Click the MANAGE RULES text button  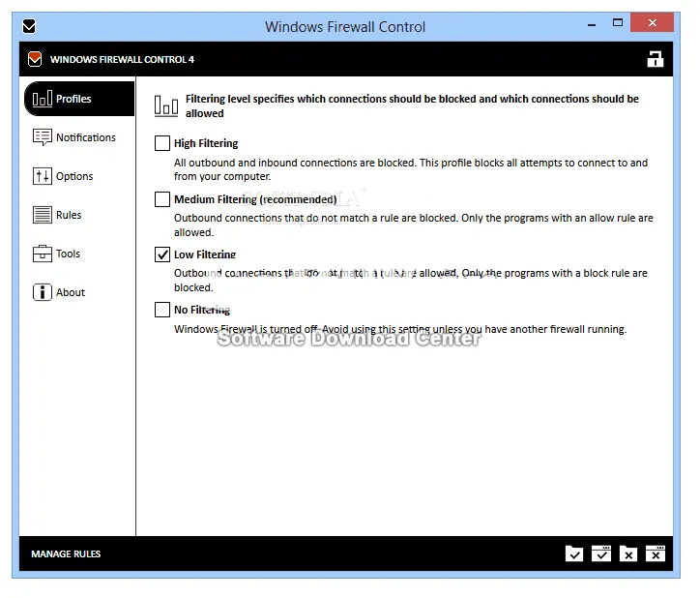coord(66,553)
